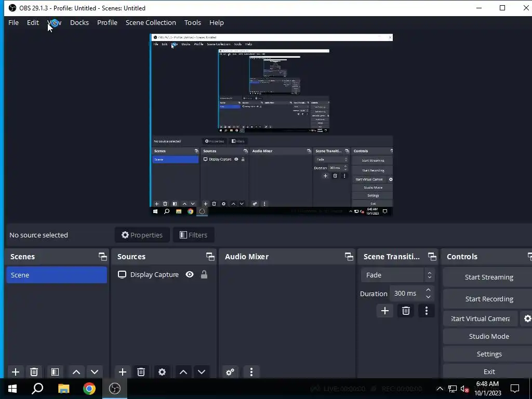The width and height of the screenshot is (532, 399).
Task: Open the Profile menu
Action: click(x=107, y=22)
